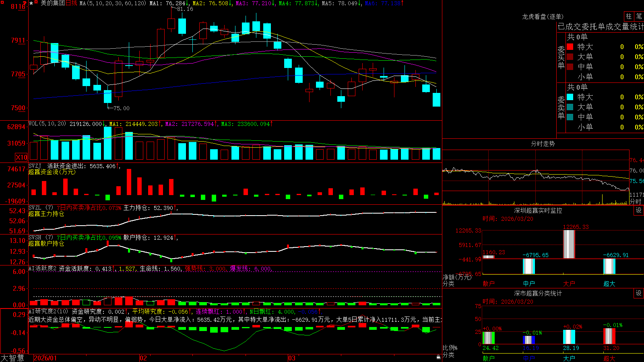Click the 大智慧 logo at bottom left
The height and width of the screenshot is (362, 644).
coord(12,358)
